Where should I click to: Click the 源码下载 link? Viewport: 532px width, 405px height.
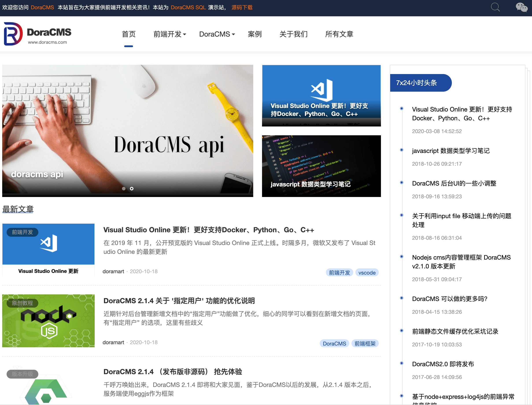coord(242,7)
